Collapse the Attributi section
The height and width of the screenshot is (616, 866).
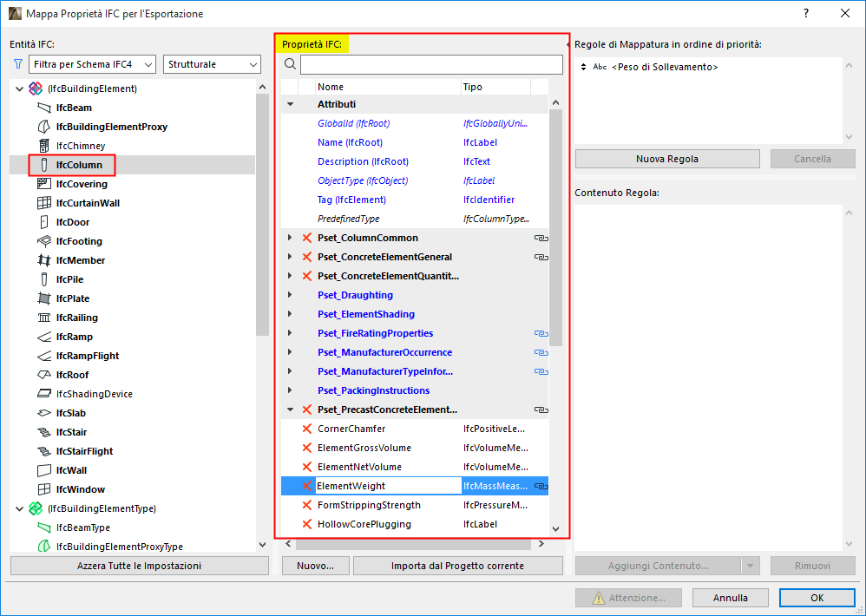tap(290, 104)
